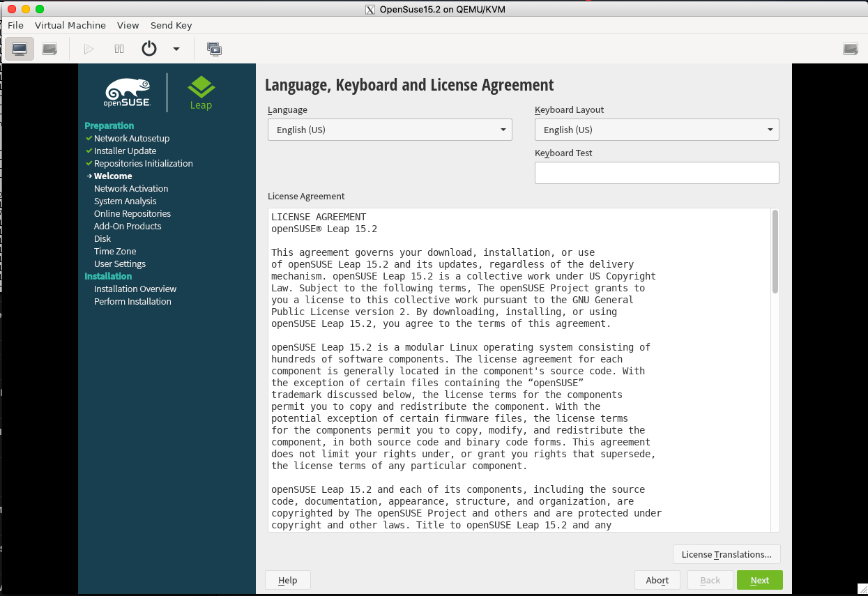Select the Welcome step in sidebar
The image size is (868, 596).
113,176
